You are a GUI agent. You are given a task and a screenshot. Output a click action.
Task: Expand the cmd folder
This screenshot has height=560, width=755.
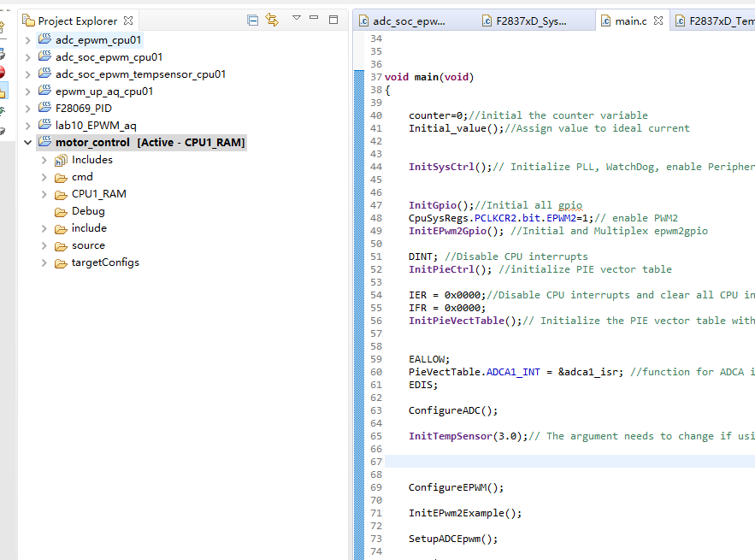click(44, 177)
